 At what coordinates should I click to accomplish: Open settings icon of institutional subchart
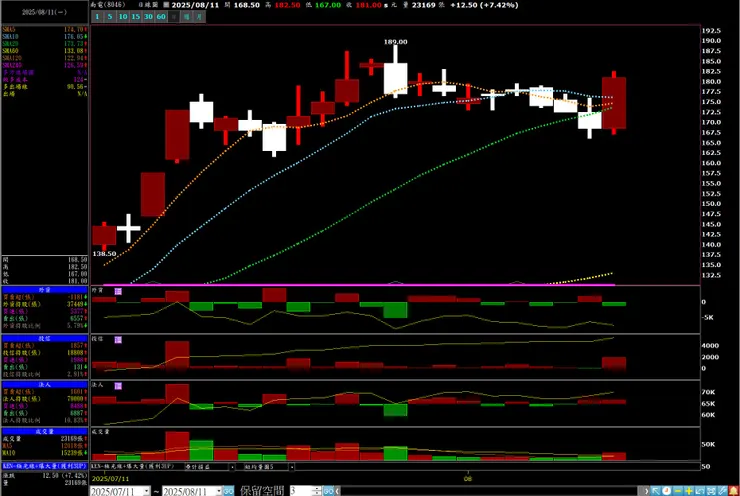pos(118,386)
